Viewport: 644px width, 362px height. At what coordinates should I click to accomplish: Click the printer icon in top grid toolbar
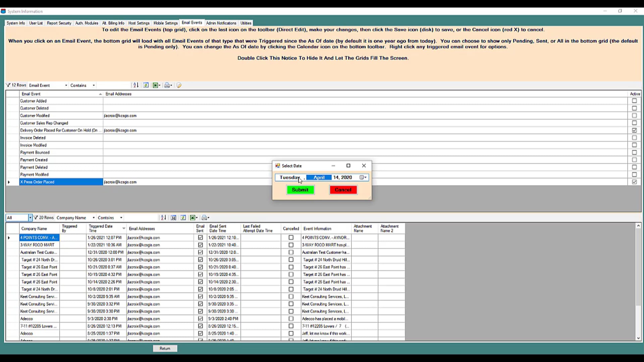pyautogui.click(x=168, y=85)
